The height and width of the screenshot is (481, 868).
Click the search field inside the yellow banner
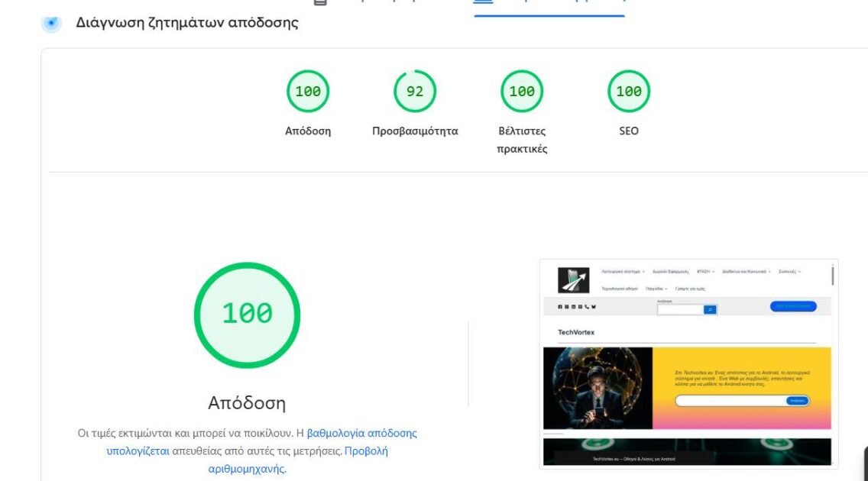(x=730, y=401)
